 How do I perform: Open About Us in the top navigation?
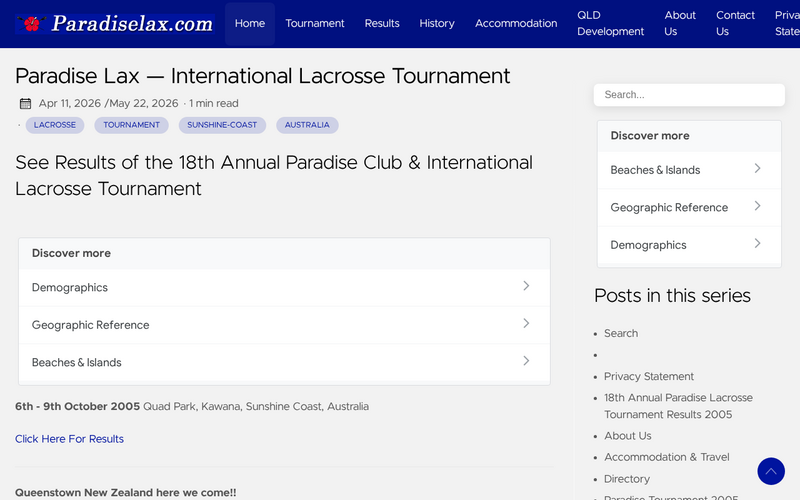(680, 23)
